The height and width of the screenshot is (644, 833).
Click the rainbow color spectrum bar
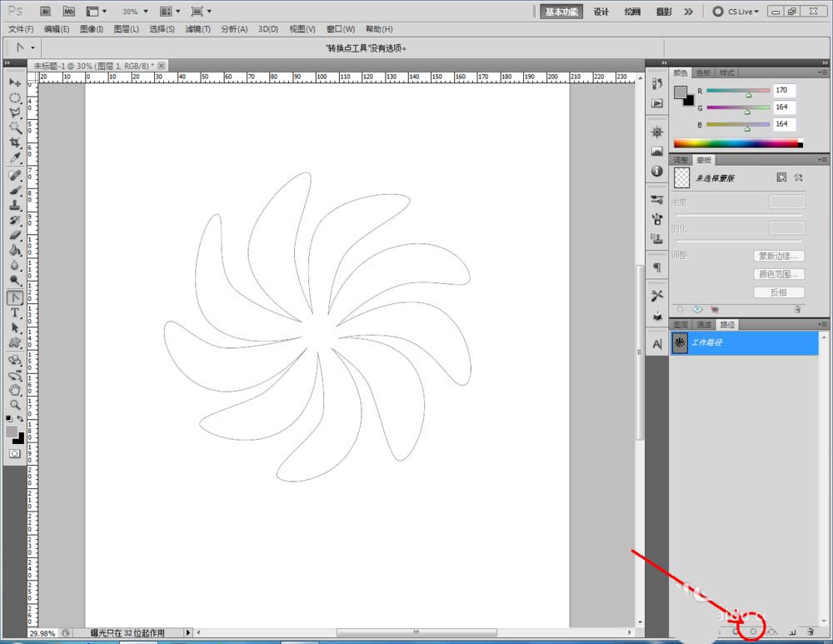click(737, 143)
